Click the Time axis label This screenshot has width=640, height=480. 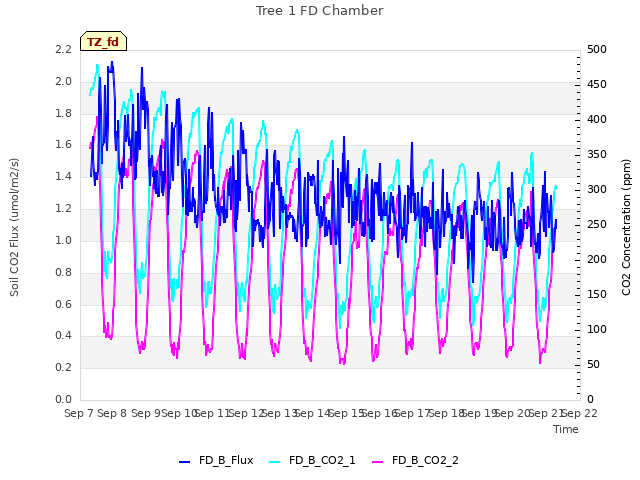pyautogui.click(x=566, y=429)
